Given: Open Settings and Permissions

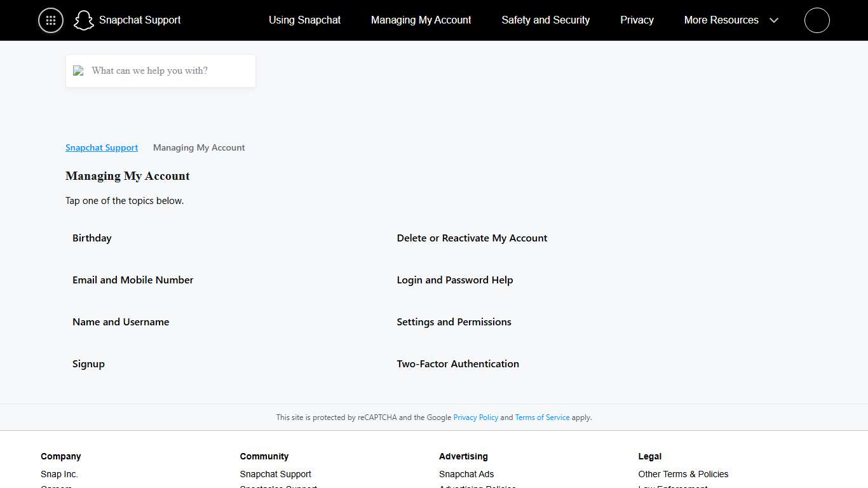Looking at the screenshot, I should 454,322.
